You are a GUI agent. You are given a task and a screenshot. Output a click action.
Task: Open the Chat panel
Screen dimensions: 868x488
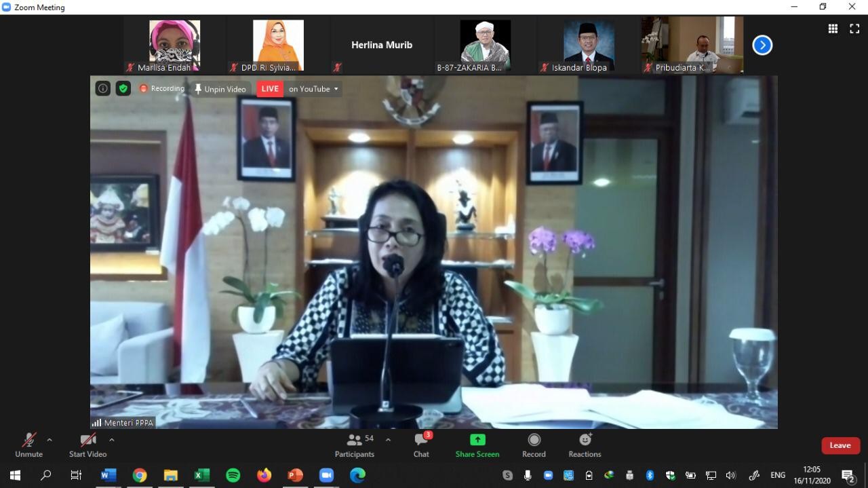point(421,445)
